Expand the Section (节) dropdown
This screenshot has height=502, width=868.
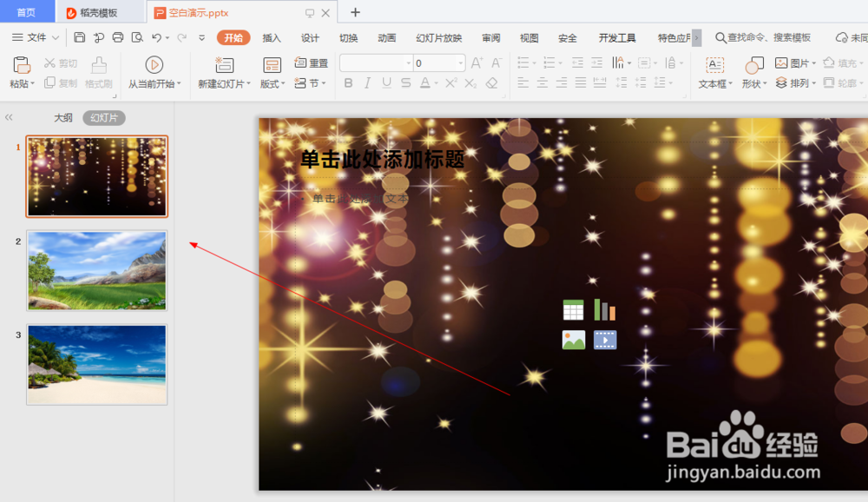(323, 83)
